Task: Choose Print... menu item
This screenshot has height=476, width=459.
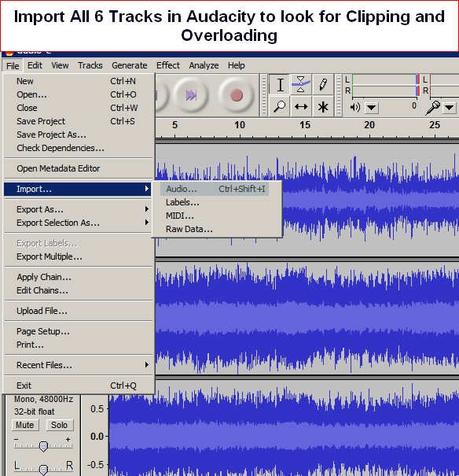Action: [x=78, y=345]
